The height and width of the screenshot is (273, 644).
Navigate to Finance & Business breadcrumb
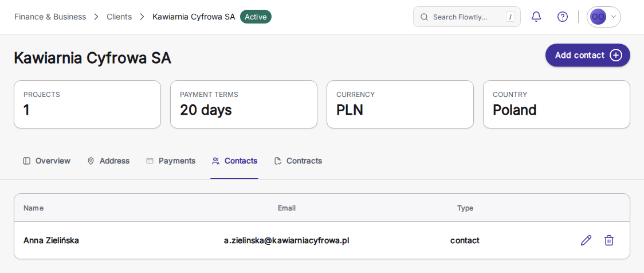click(50, 17)
